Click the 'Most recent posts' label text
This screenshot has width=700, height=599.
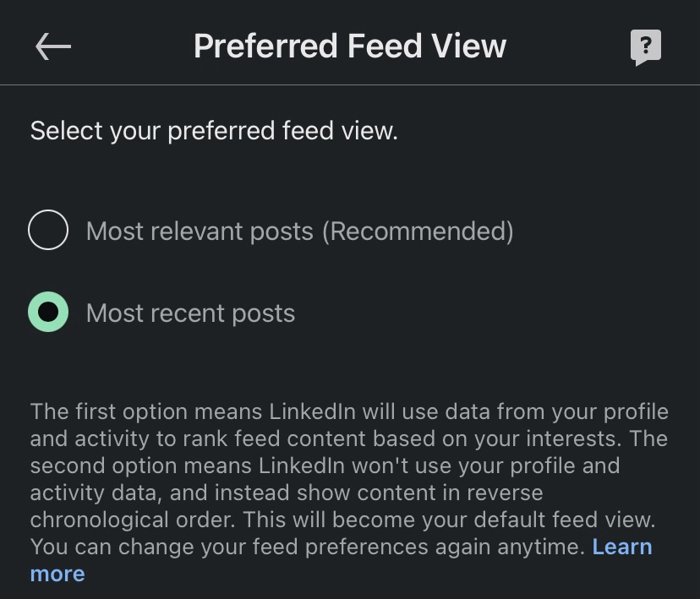point(191,313)
